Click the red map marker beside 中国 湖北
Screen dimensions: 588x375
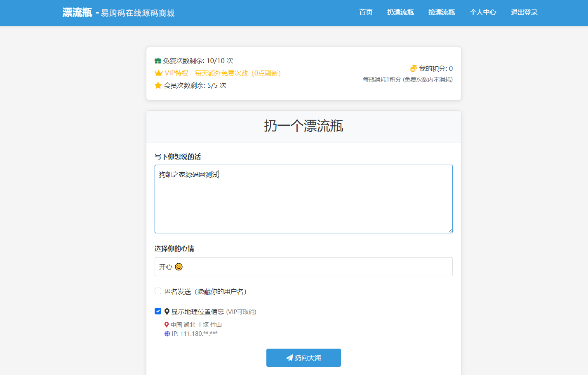coord(167,325)
